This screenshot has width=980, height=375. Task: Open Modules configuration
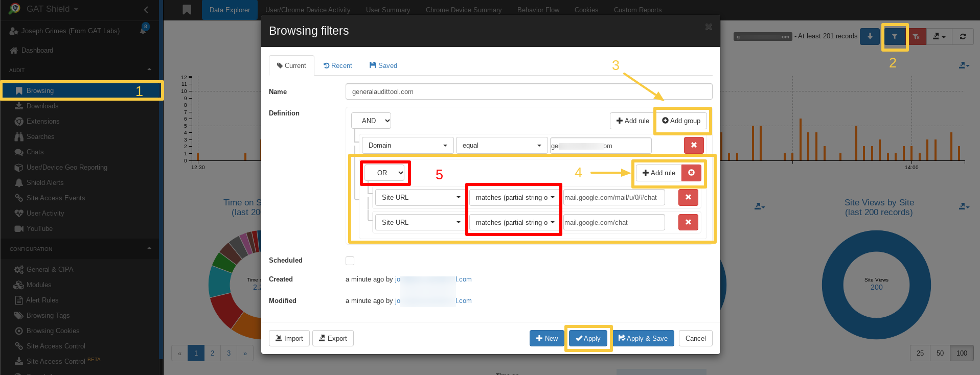[39, 285]
